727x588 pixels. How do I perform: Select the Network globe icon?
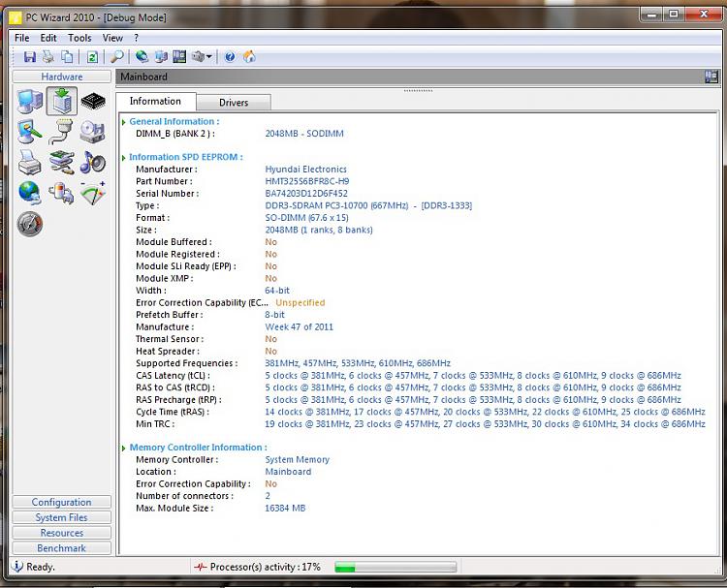tap(30, 193)
